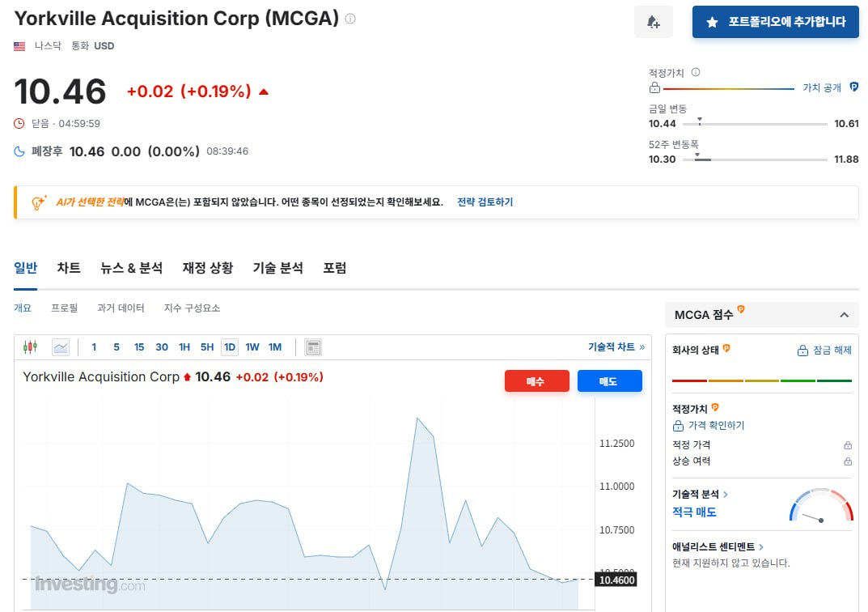Viewport: 868px width, 612px height.
Task: Collapse the MCGA 점수 panel
Action: (x=845, y=314)
